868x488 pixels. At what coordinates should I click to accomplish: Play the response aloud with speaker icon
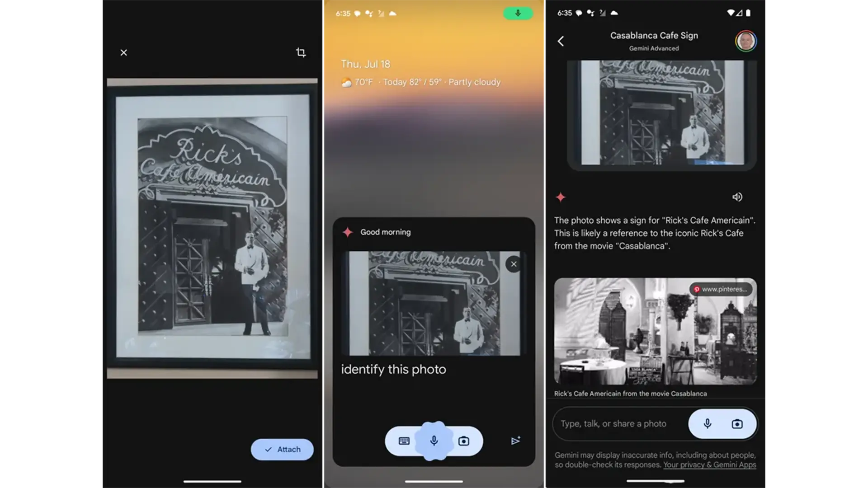(737, 197)
